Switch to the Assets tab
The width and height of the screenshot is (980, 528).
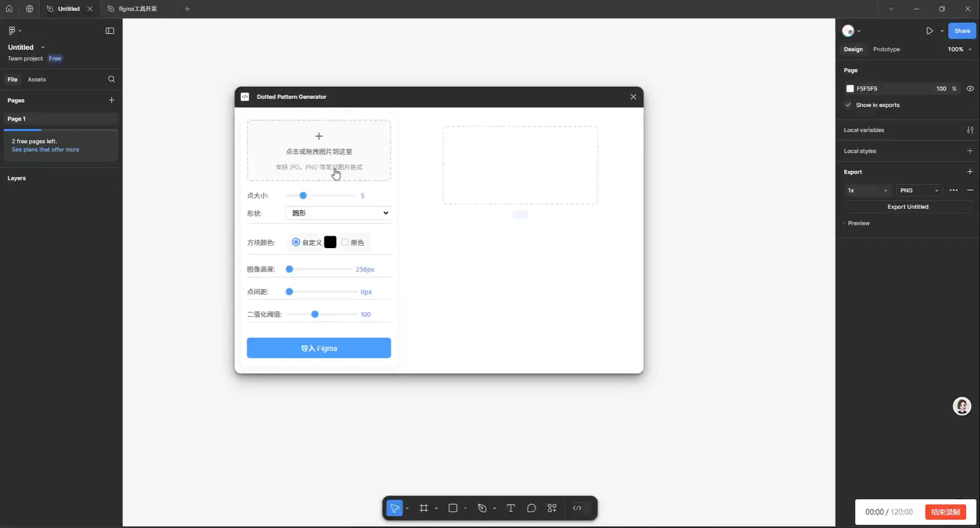pyautogui.click(x=37, y=79)
